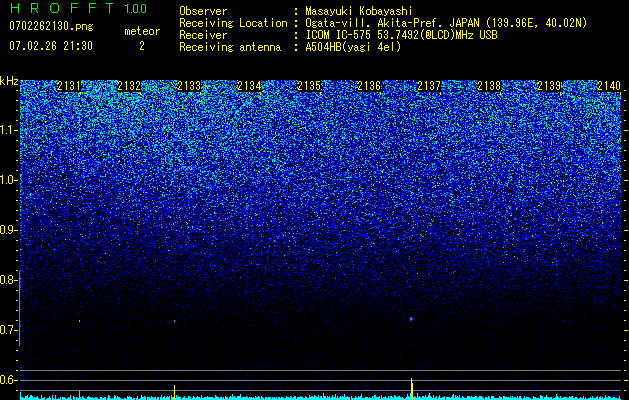Click time marker 2138
The height and width of the screenshot is (400, 629).
coord(489,86)
